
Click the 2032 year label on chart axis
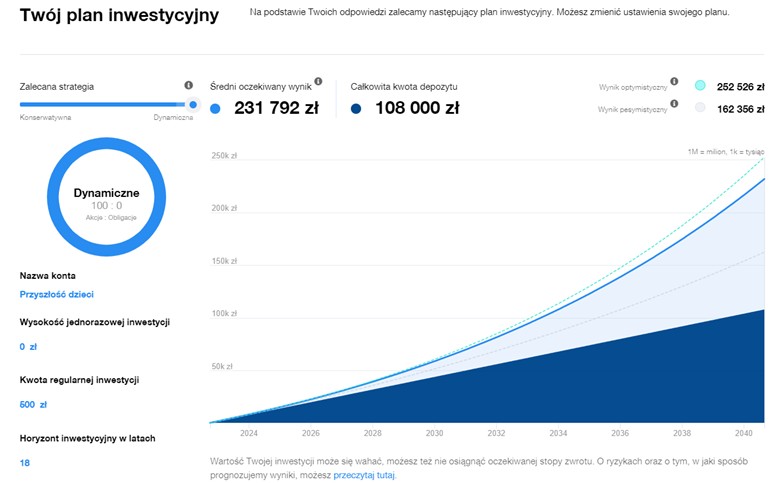coord(496,434)
